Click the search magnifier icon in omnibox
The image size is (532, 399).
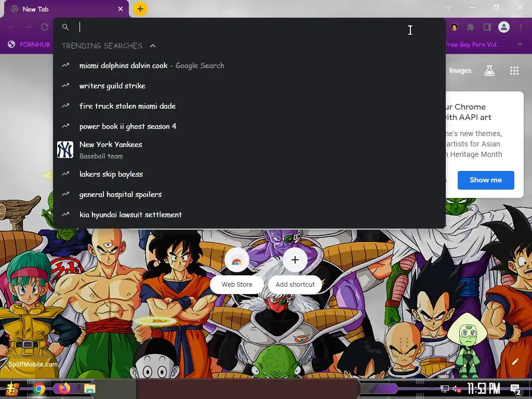(x=65, y=27)
